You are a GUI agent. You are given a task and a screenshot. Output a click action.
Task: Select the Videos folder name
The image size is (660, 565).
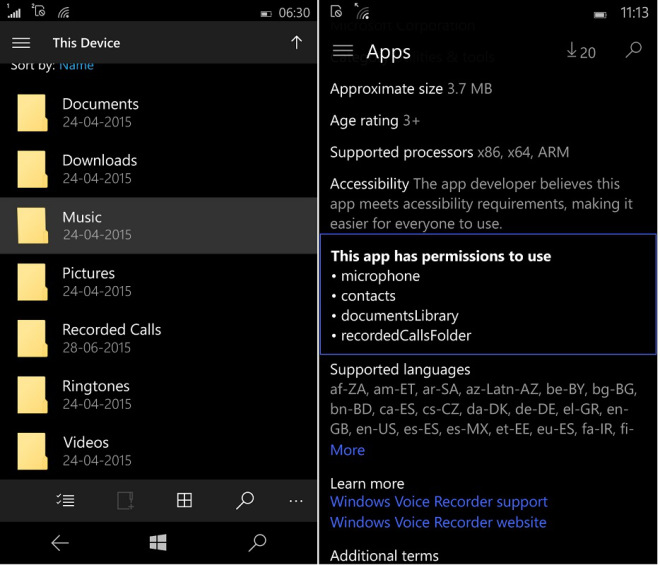coord(86,442)
